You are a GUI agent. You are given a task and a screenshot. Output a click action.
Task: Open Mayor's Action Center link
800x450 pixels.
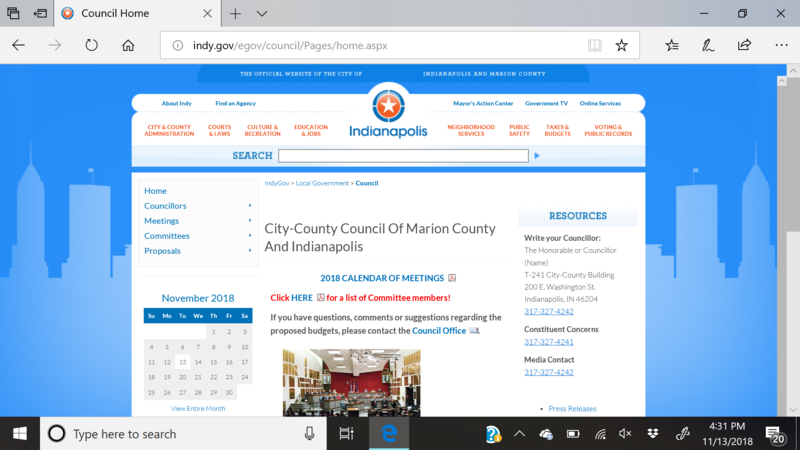tap(483, 104)
